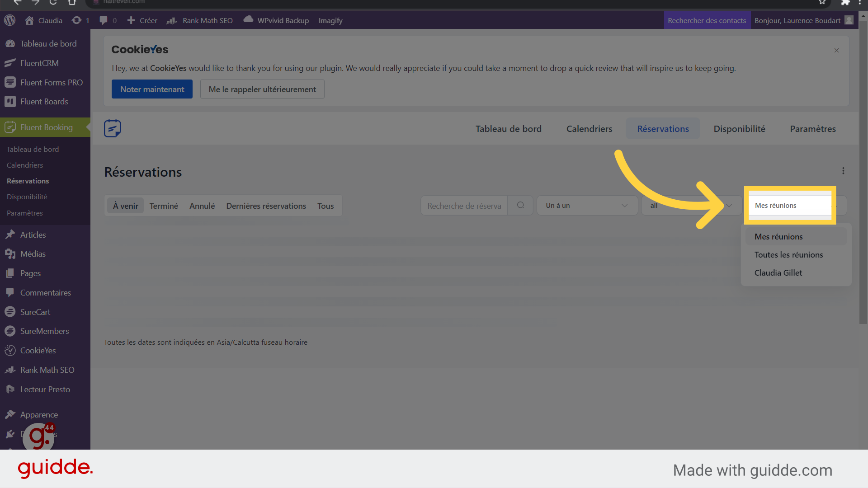Open the updates indicator in admin bar
This screenshot has width=868, height=488.
(x=80, y=20)
